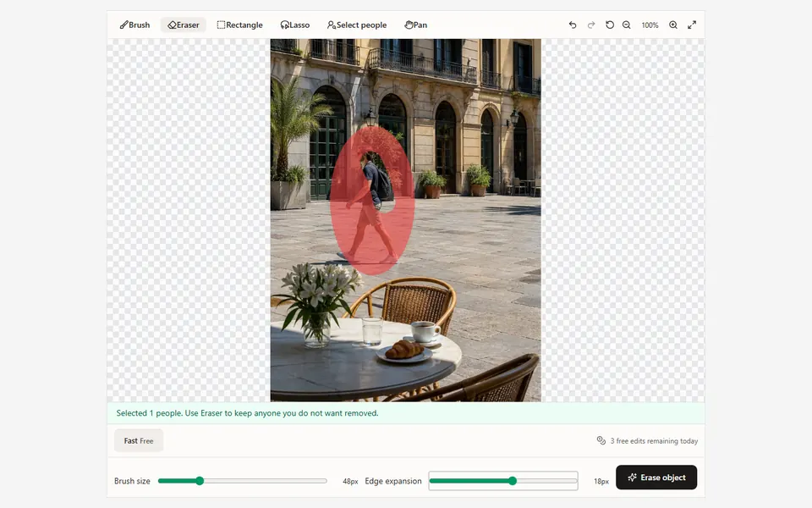
Task: Undo the last action
Action: click(573, 25)
